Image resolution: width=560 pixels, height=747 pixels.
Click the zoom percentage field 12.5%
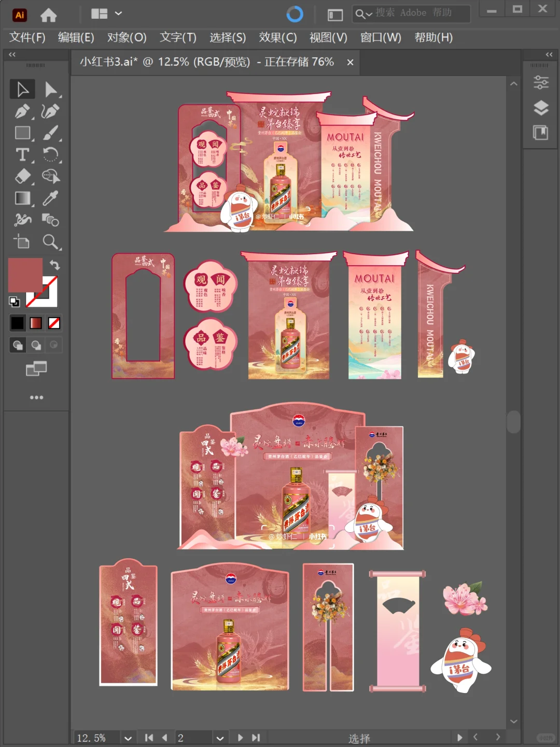[x=97, y=738]
